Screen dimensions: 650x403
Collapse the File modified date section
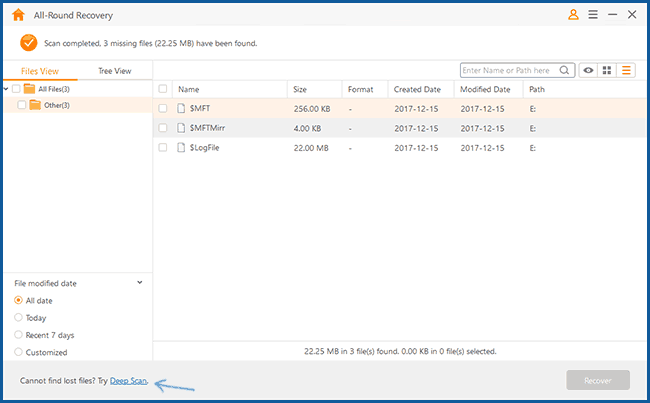(139, 283)
